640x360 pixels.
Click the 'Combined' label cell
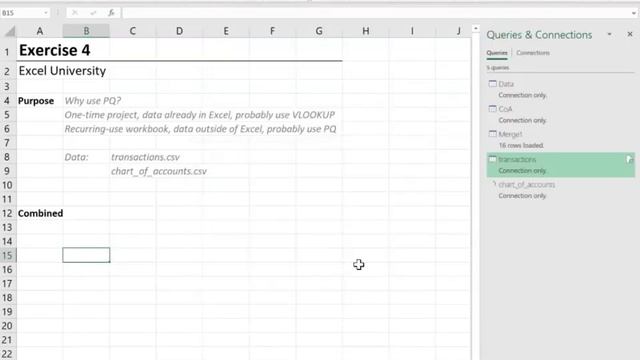(x=40, y=213)
